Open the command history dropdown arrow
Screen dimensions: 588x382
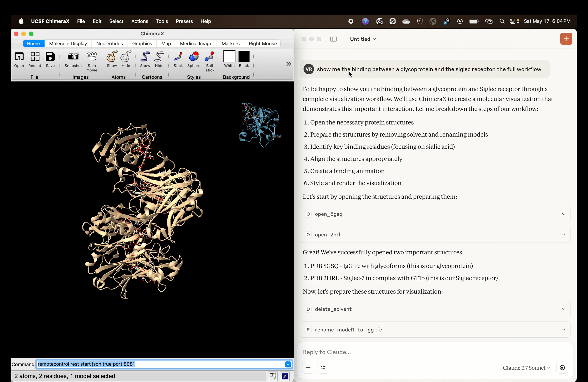click(x=288, y=364)
